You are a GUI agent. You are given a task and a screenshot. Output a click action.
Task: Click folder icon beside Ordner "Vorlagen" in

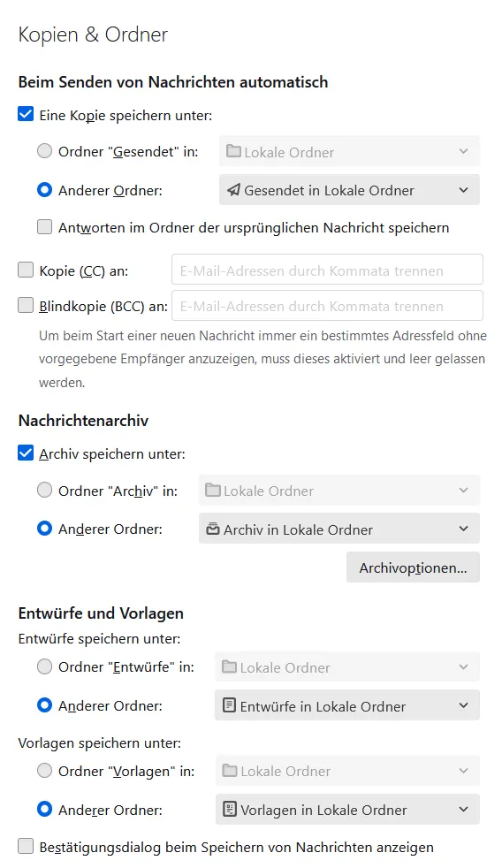(x=230, y=770)
